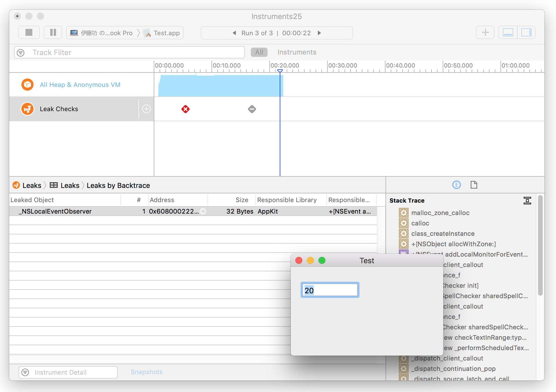This screenshot has height=392, width=556.
Task: Click the gray no-new-leaks marker on timeline
Action: point(252,109)
